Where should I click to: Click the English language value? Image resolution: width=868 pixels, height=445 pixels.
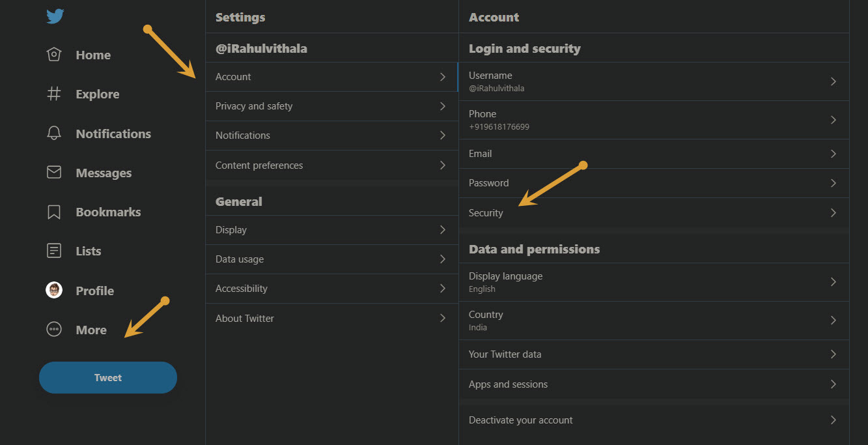click(482, 289)
